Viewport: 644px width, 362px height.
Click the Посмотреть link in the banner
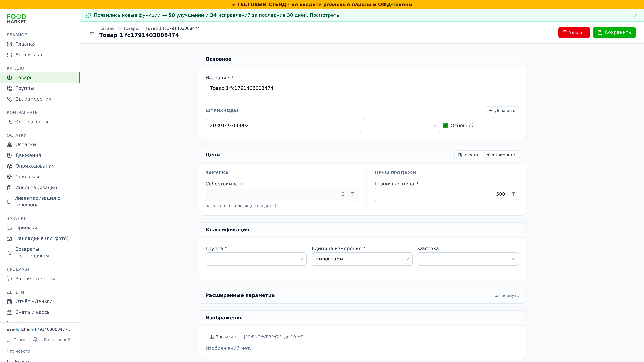pyautogui.click(x=324, y=15)
